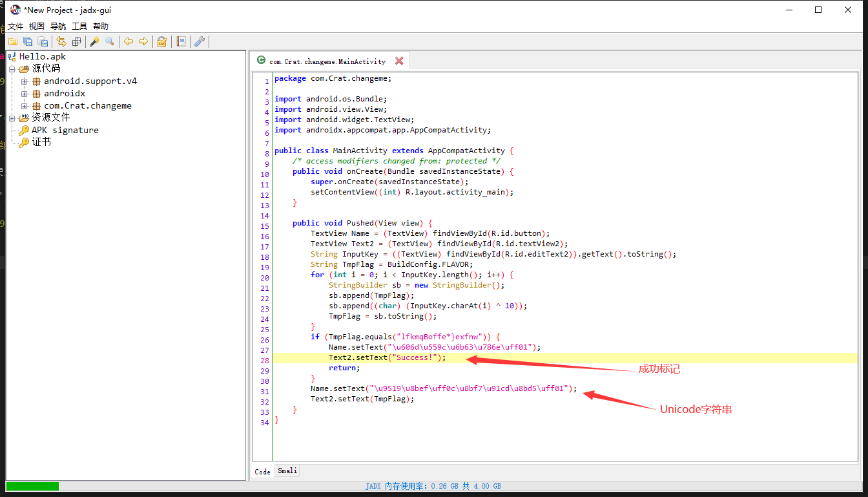
Task: Click access modifiers changed comment
Action: [397, 161]
